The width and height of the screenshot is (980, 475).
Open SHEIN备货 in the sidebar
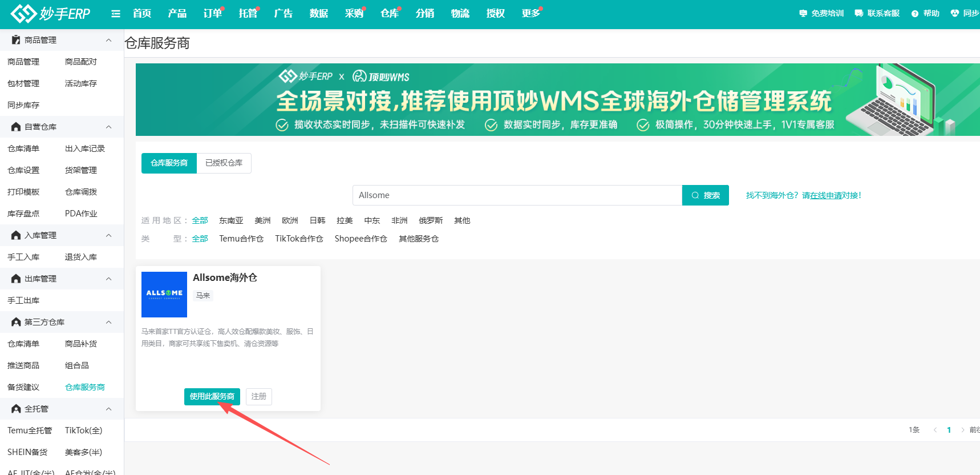pos(27,452)
